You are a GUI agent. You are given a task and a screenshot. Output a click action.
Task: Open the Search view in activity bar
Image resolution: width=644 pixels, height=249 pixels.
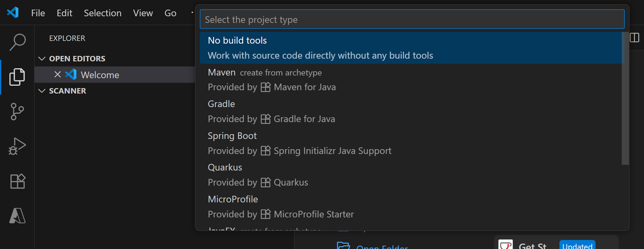17,41
